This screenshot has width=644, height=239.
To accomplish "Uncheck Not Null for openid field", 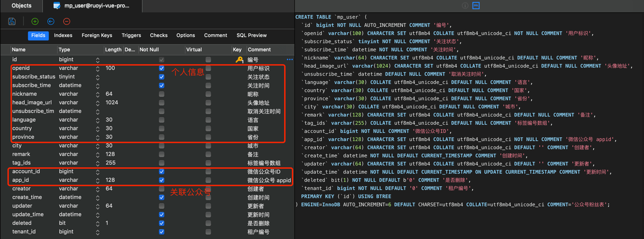I will [x=161, y=68].
